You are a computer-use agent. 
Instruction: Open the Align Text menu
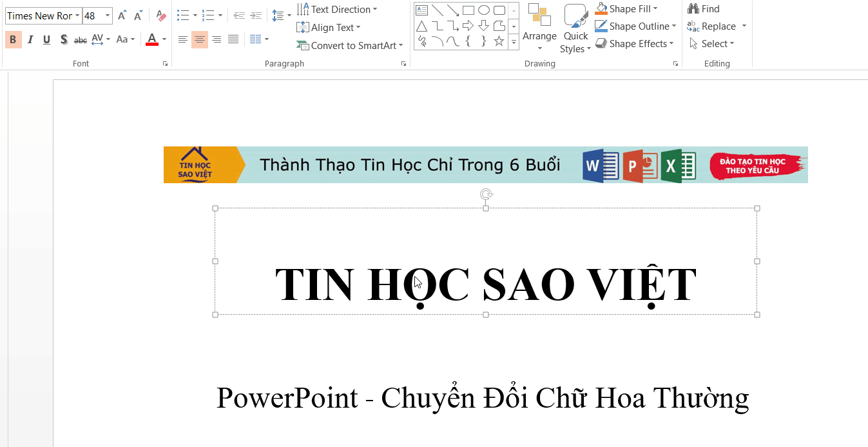point(329,27)
